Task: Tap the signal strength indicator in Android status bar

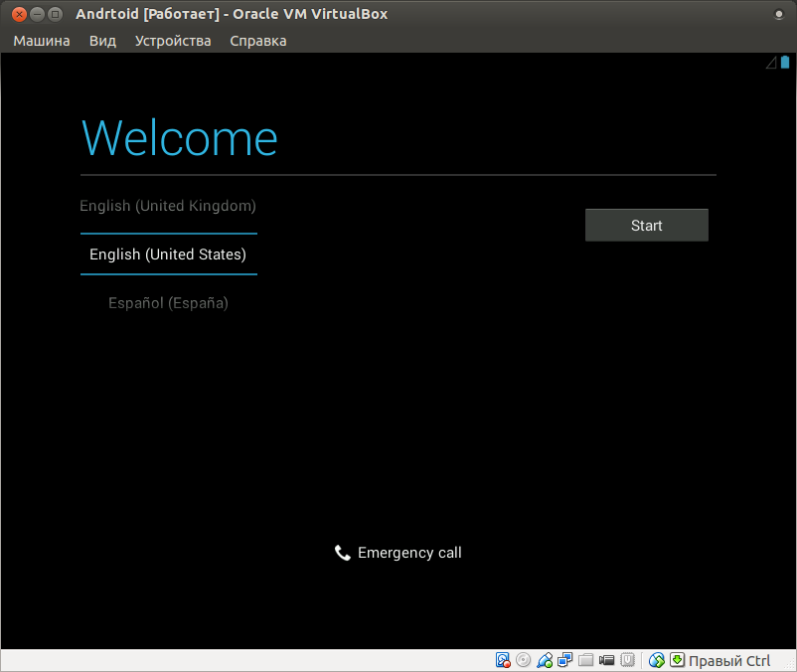Action: click(x=772, y=63)
